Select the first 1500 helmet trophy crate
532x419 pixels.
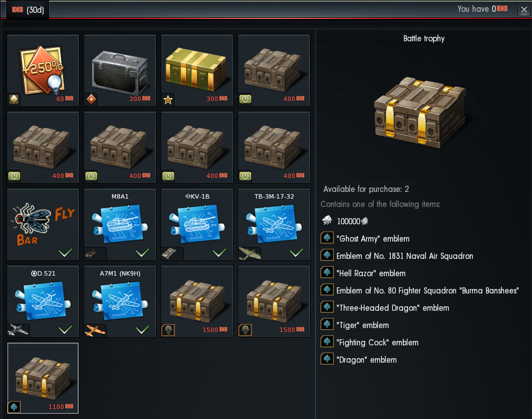pyautogui.click(x=197, y=301)
